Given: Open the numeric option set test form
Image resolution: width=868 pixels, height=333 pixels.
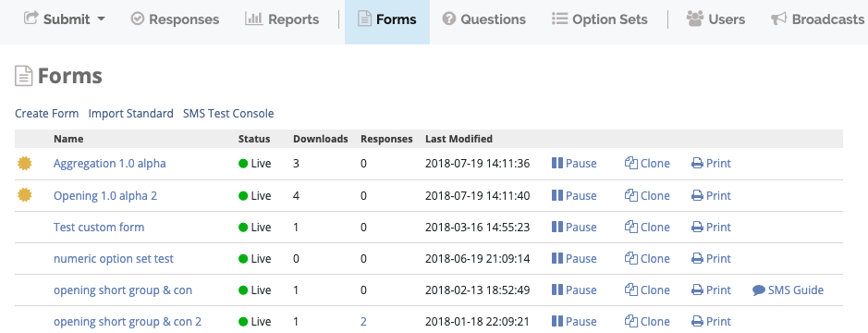Looking at the screenshot, I should [x=114, y=259].
